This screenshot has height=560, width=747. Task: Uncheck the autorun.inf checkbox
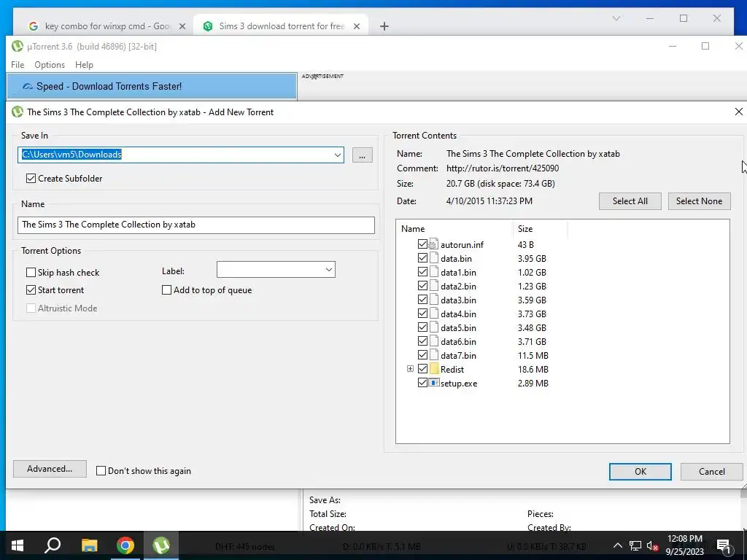(422, 244)
